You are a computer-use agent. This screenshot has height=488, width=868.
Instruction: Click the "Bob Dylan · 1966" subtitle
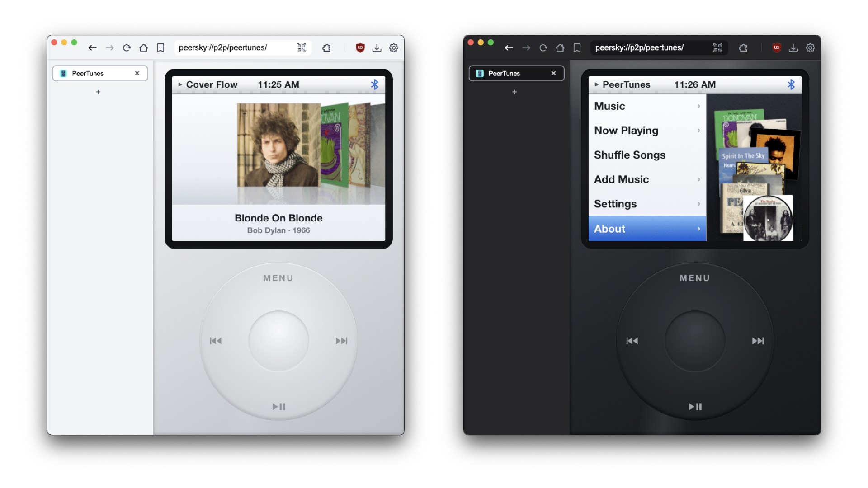pos(278,230)
